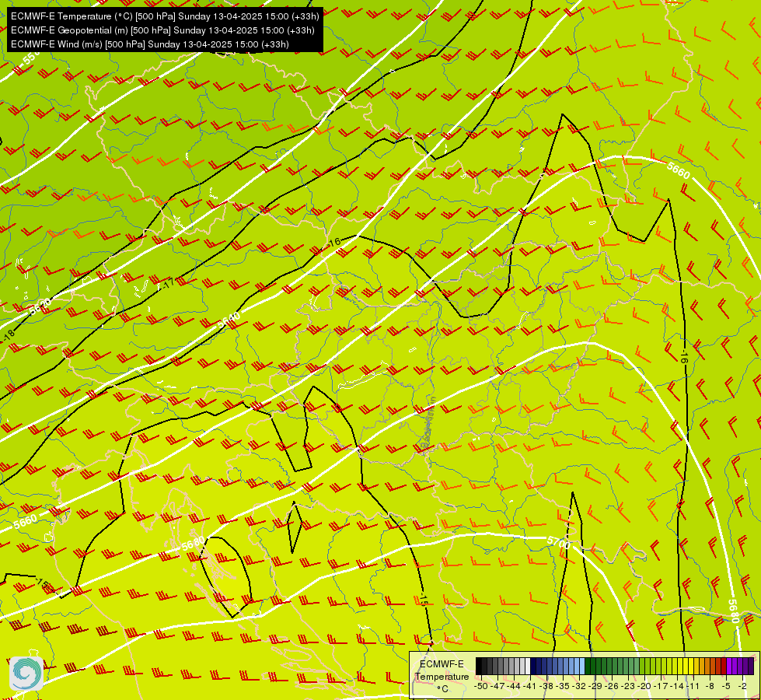Click the 5700 geopotential contour label

pyautogui.click(x=558, y=543)
